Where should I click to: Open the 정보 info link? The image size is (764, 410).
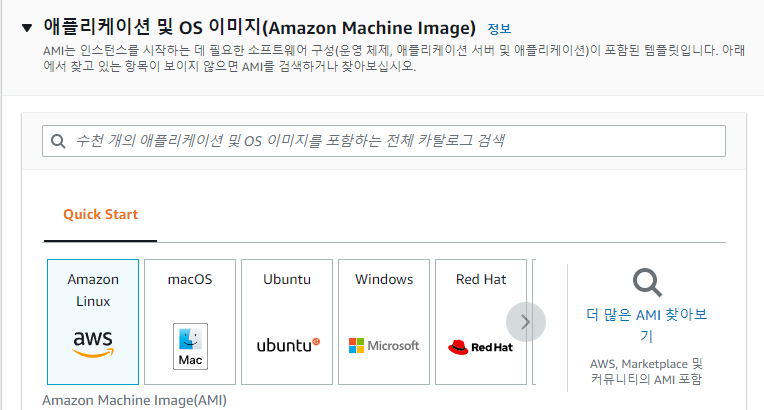tap(499, 29)
